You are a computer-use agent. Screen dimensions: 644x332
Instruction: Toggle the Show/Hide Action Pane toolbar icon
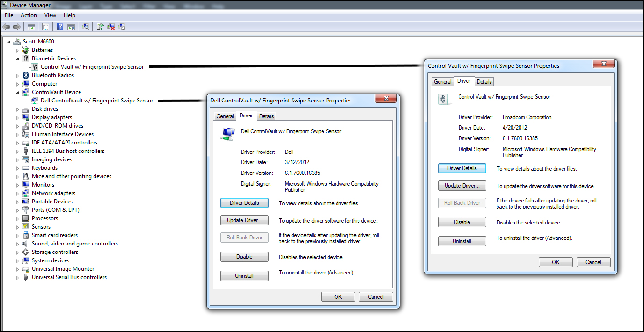[71, 27]
